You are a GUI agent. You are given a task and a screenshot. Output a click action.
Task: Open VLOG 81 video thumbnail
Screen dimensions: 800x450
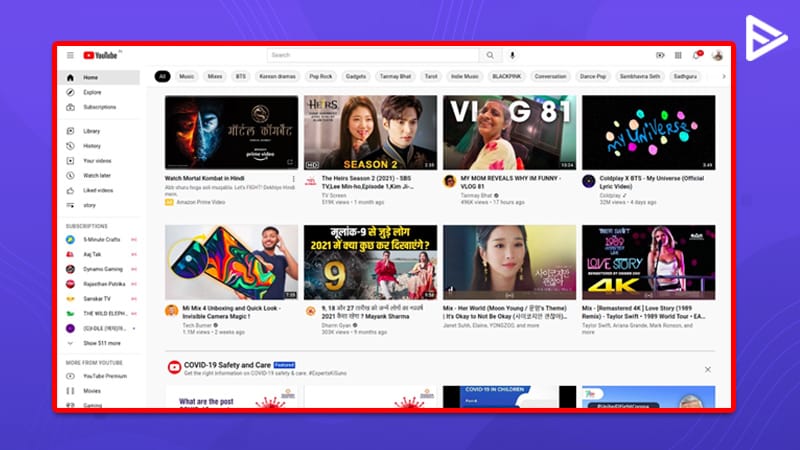coord(509,132)
